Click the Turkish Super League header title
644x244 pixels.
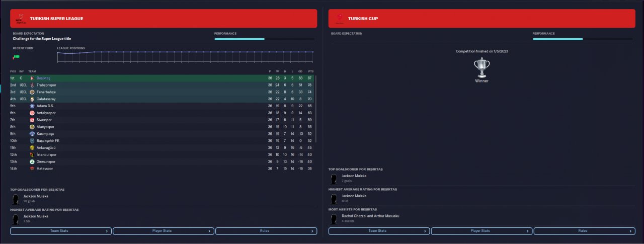[56, 19]
